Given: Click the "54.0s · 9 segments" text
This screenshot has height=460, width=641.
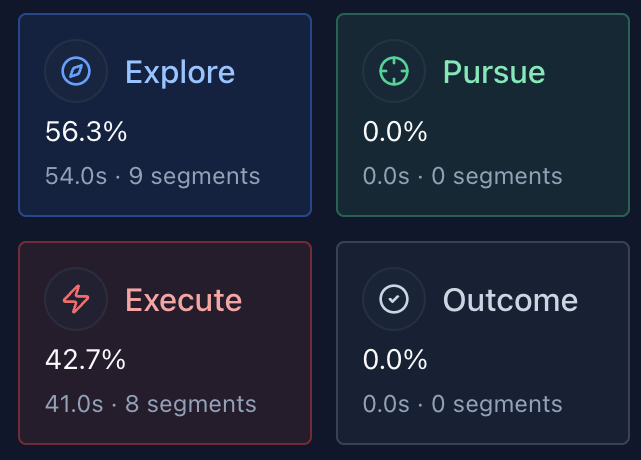Looking at the screenshot, I should click(152, 177).
